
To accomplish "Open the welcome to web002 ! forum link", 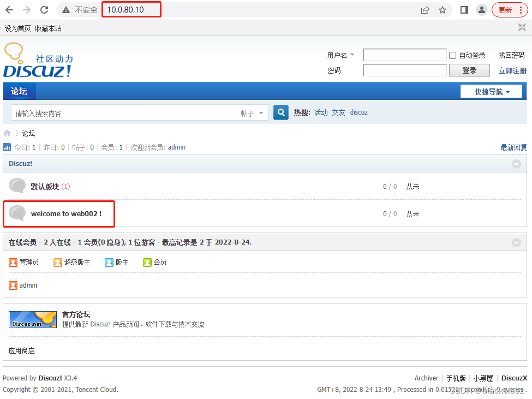I will point(66,214).
